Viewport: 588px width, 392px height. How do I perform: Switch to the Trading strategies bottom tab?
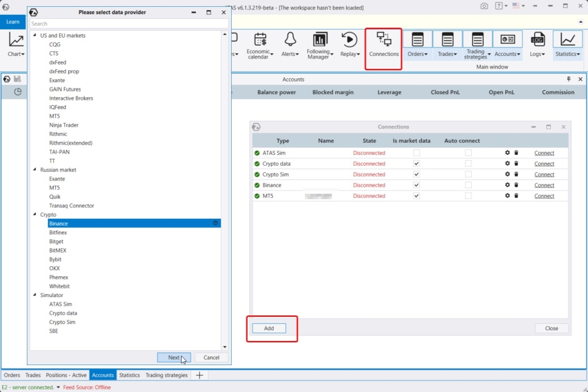pos(166,375)
